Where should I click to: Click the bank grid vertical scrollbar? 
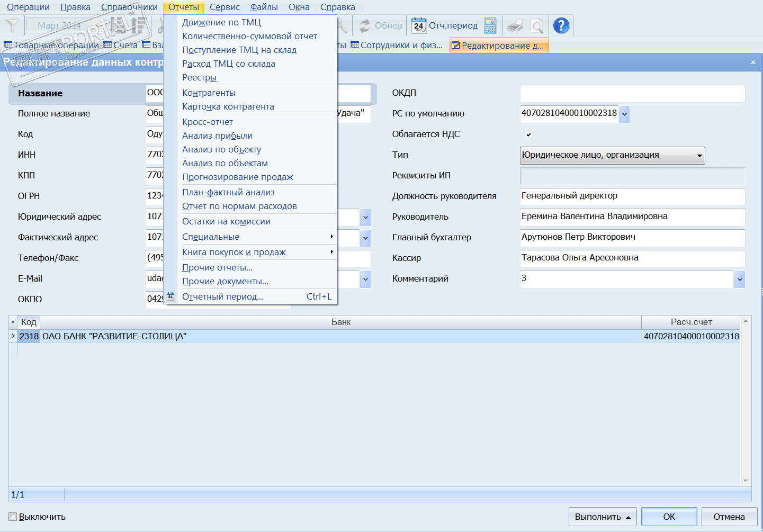coord(746,401)
